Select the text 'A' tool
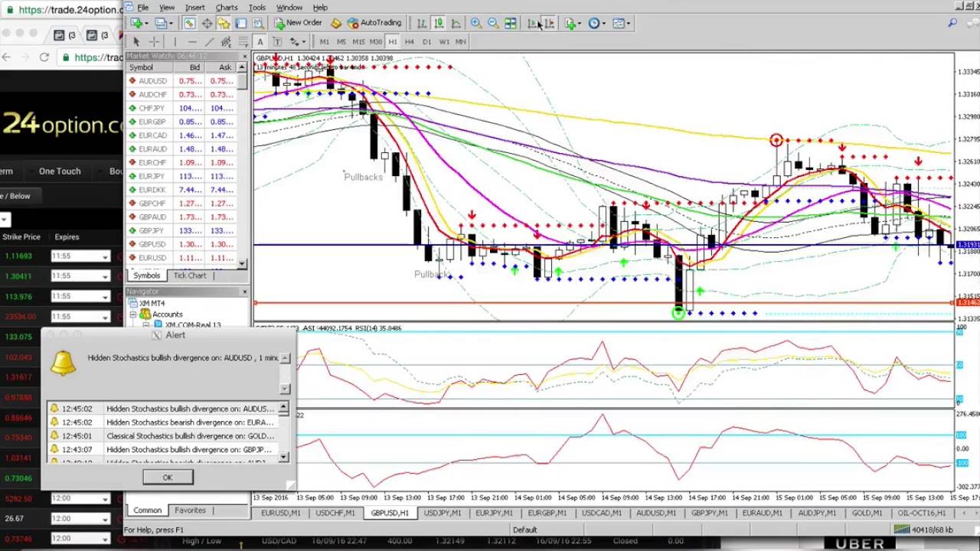 tap(260, 42)
